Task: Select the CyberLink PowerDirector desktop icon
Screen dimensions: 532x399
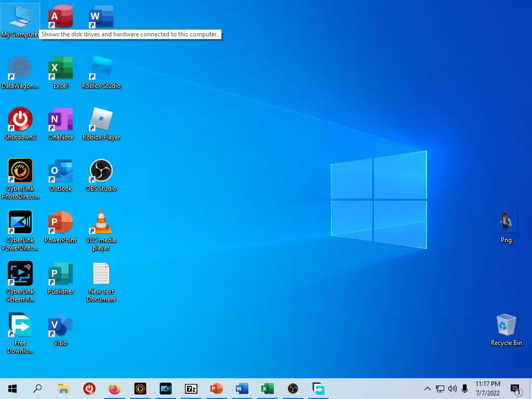Action: tap(20, 230)
